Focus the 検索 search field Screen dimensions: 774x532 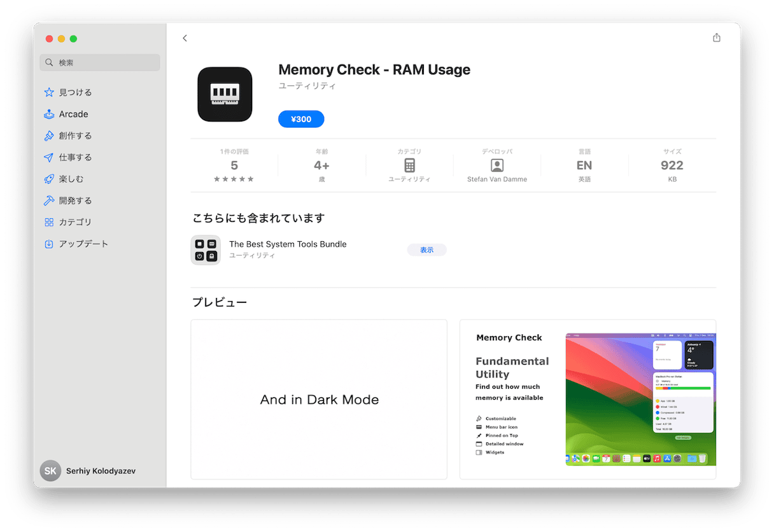click(100, 62)
